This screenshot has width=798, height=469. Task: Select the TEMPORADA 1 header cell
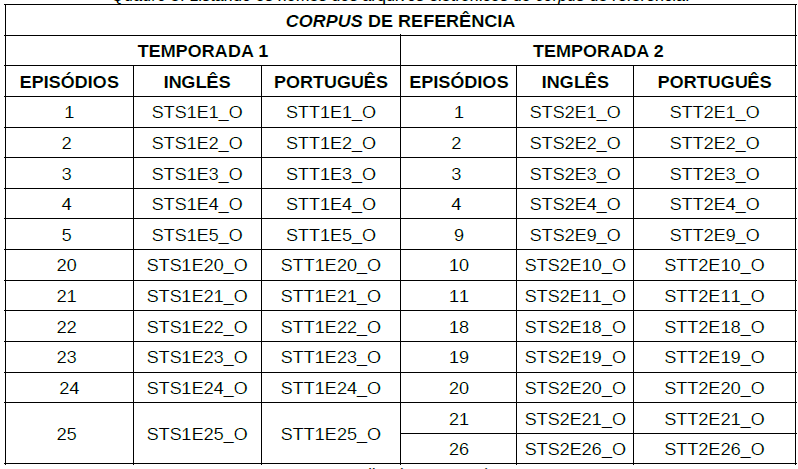point(203,51)
